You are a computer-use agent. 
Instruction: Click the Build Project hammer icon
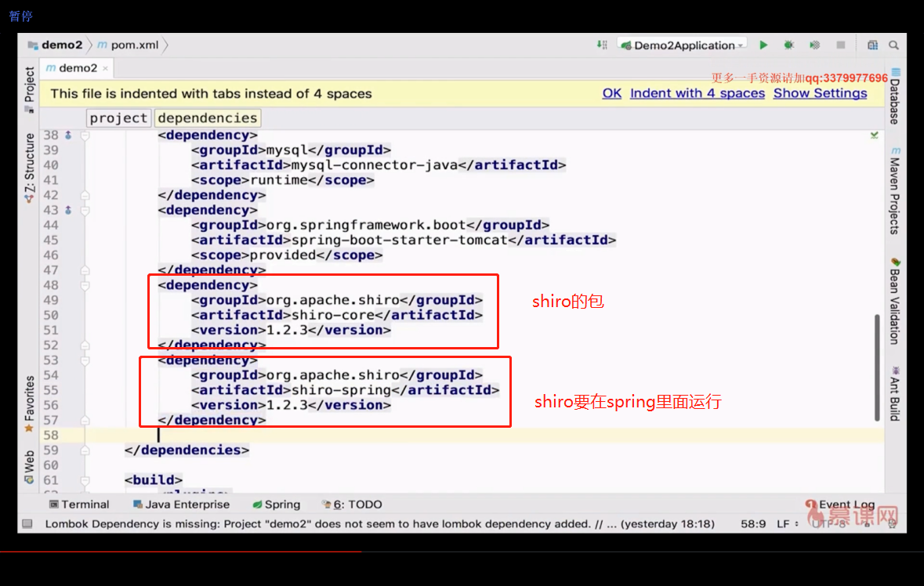pyautogui.click(x=602, y=45)
